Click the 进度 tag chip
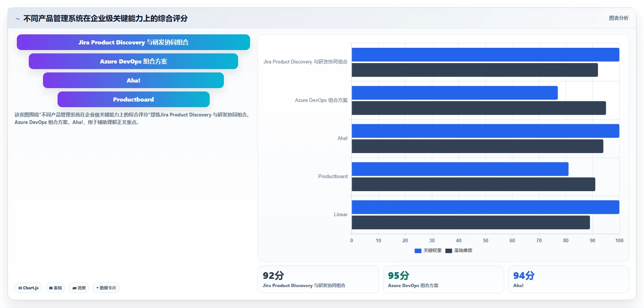Image resolution: width=644 pixels, height=308 pixels. [x=79, y=288]
